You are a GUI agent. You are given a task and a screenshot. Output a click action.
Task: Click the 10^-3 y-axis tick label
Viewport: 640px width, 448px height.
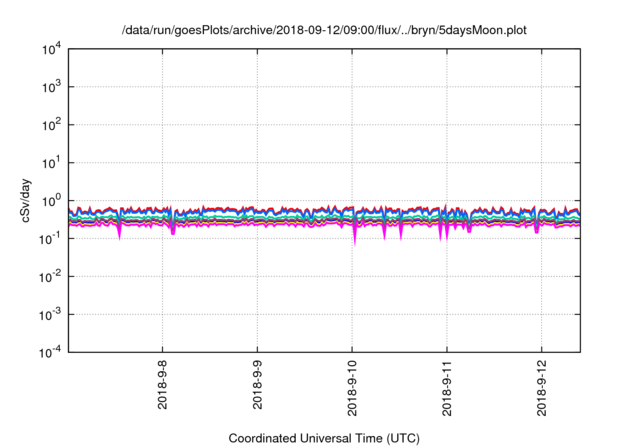click(51, 315)
